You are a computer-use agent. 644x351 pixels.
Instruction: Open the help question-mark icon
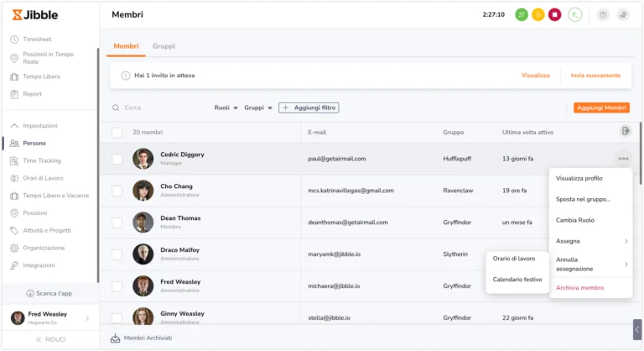[603, 15]
